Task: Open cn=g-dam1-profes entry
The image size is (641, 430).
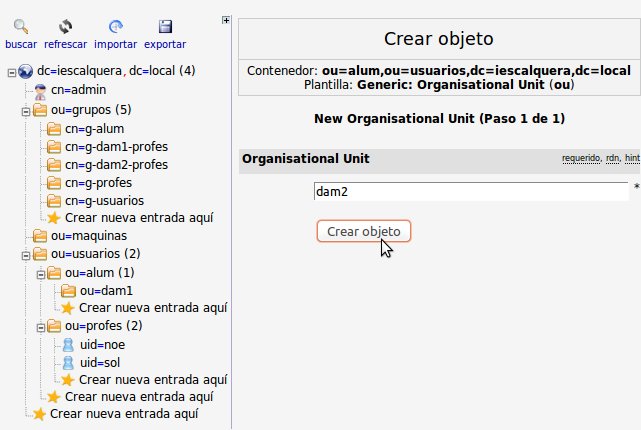Action: coord(117,147)
